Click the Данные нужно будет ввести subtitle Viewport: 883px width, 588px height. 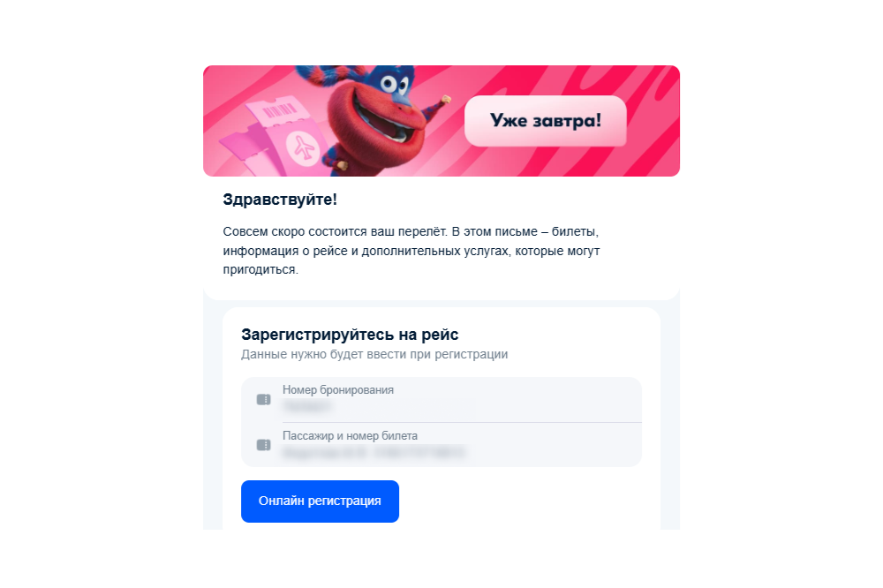(x=374, y=354)
